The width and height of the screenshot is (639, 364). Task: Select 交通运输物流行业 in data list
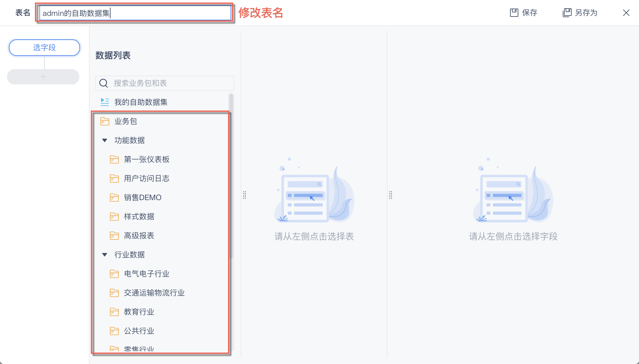coord(154,293)
